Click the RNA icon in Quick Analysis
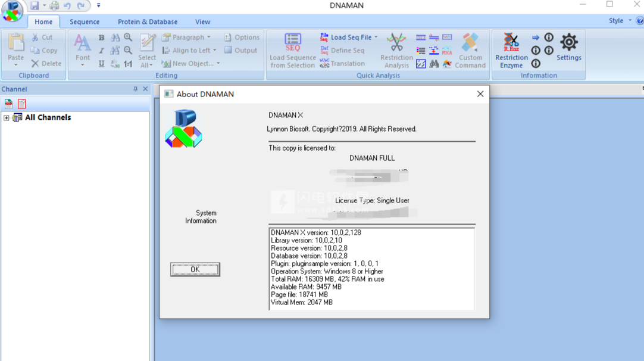The image size is (644, 361). [x=447, y=51]
